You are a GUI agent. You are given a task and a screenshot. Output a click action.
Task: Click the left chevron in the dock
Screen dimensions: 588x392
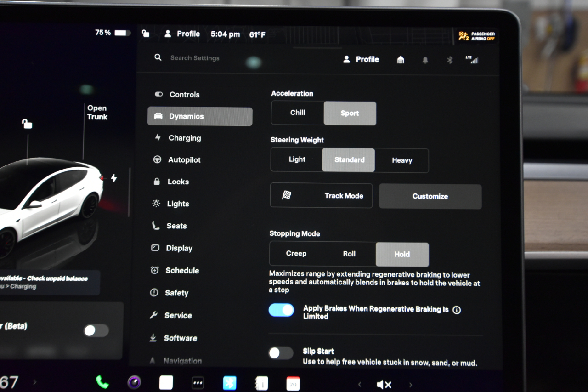coord(359,384)
